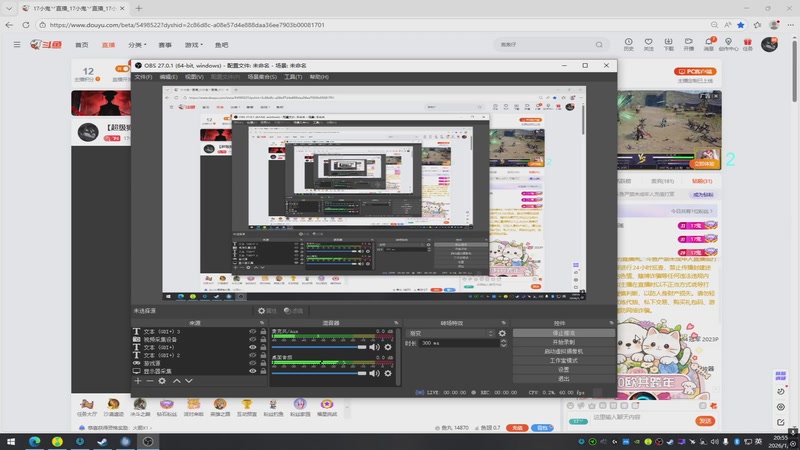This screenshot has height=450, width=800.
Task: Open the Windows Start menu
Action: pos(11,441)
